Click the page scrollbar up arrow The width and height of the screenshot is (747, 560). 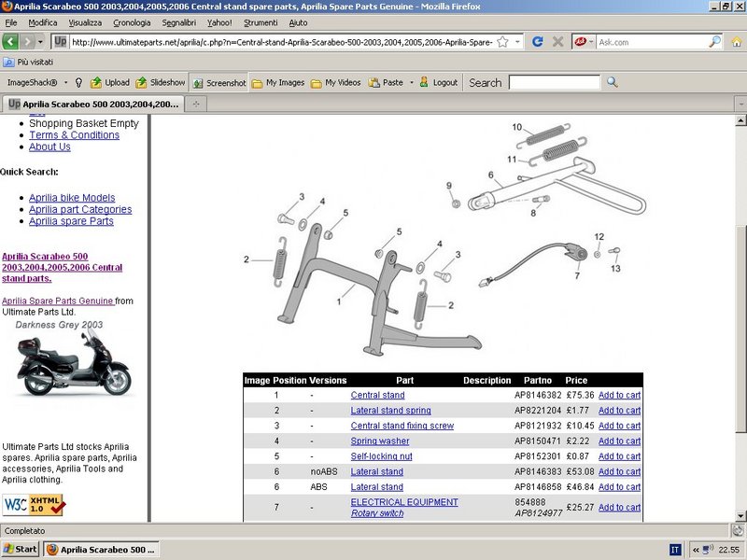740,120
